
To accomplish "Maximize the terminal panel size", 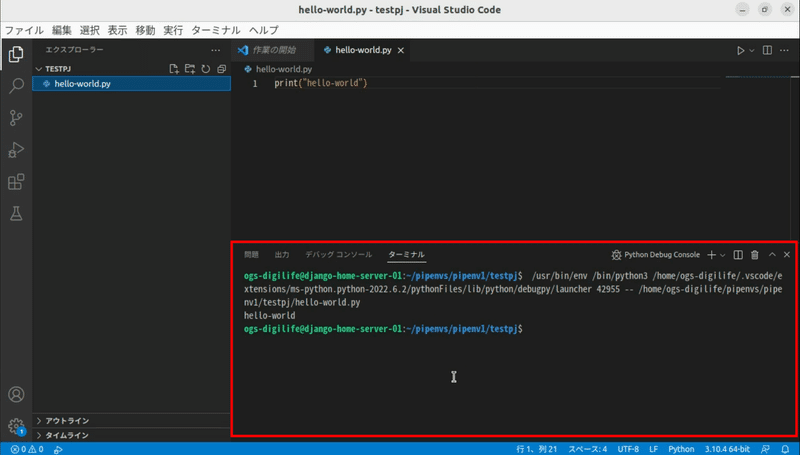I will (x=772, y=255).
